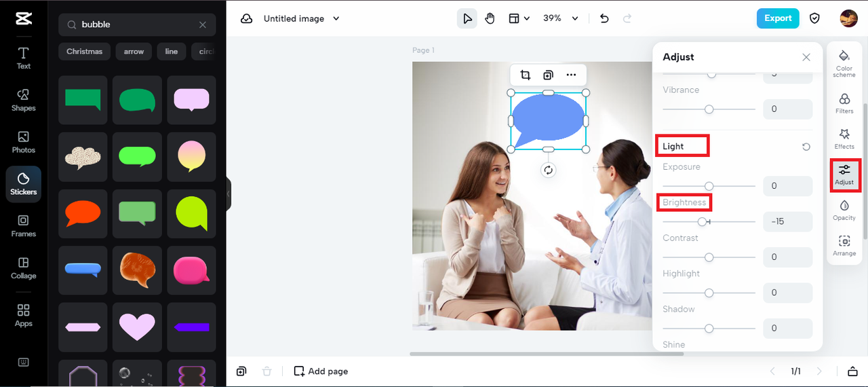Screen dimensions: 868x387
Task: Open the Shapes panel
Action: click(24, 100)
